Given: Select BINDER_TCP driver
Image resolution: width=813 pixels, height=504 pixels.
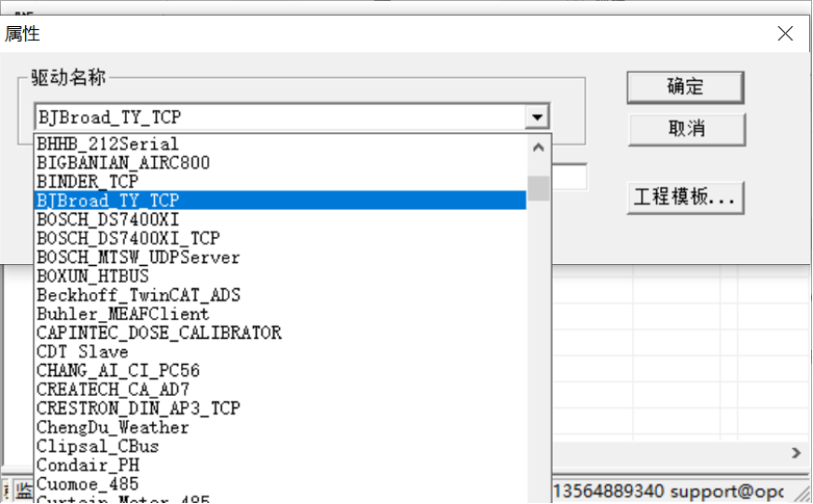Looking at the screenshot, I should 280,181.
